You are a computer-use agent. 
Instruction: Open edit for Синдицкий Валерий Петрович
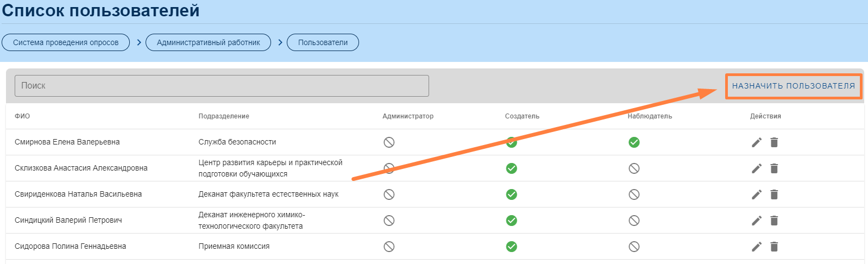coord(757,221)
